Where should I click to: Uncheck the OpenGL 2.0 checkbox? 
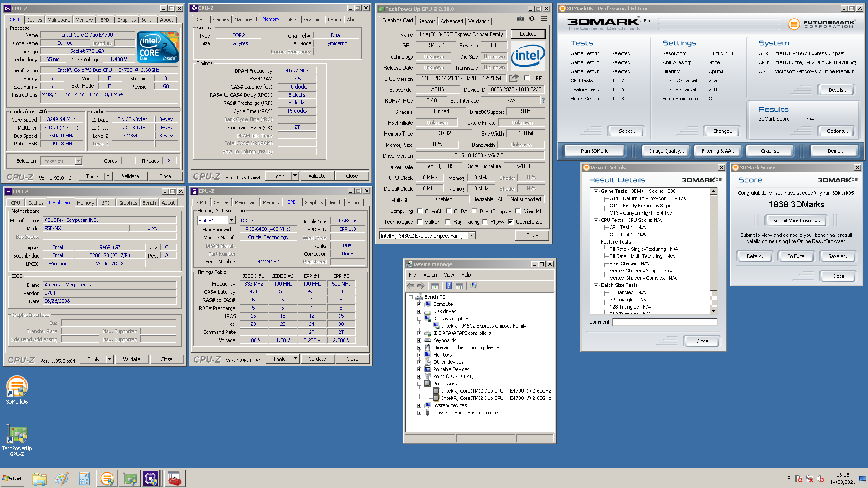click(x=510, y=221)
